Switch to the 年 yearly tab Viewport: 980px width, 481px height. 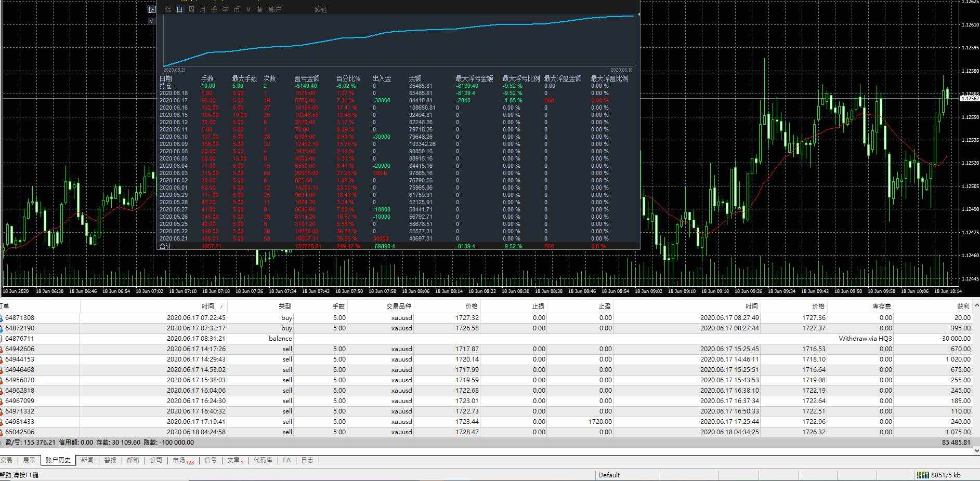pos(225,9)
